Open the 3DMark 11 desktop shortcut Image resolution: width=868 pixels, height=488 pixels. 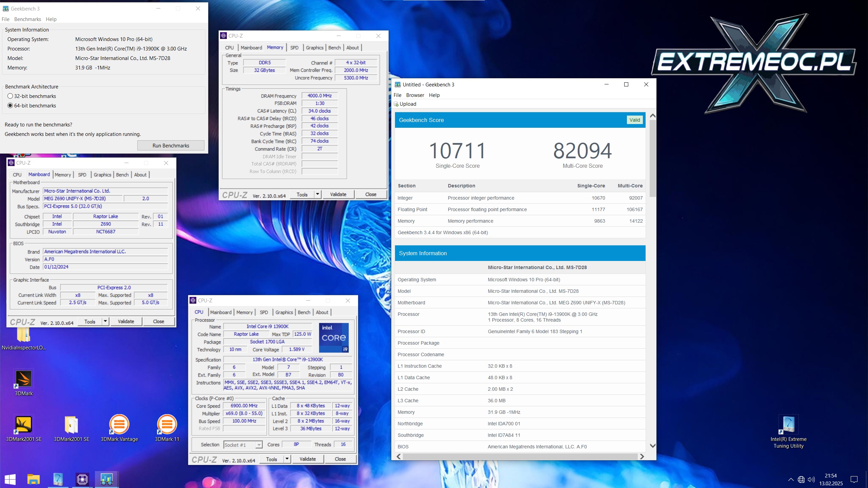coord(167,428)
